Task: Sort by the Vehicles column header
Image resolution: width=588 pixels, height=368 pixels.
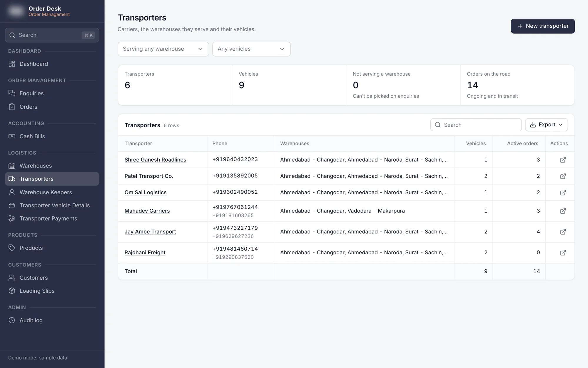Action: pos(476,143)
